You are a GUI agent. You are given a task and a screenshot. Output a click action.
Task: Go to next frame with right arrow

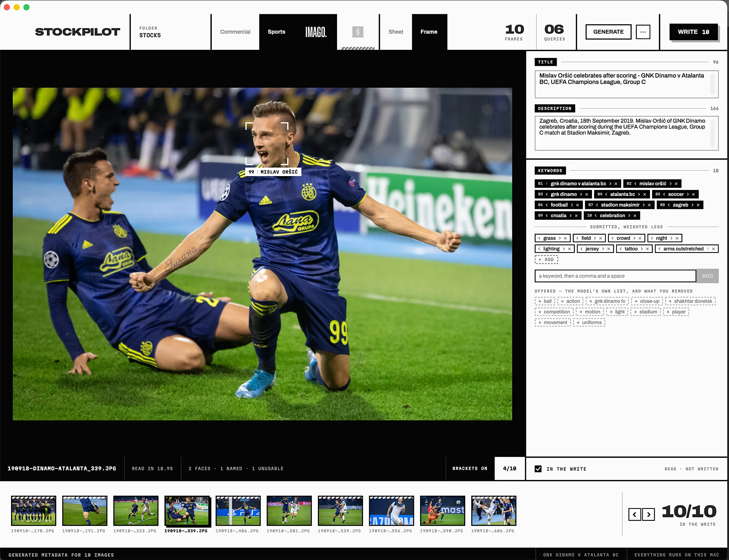click(649, 514)
